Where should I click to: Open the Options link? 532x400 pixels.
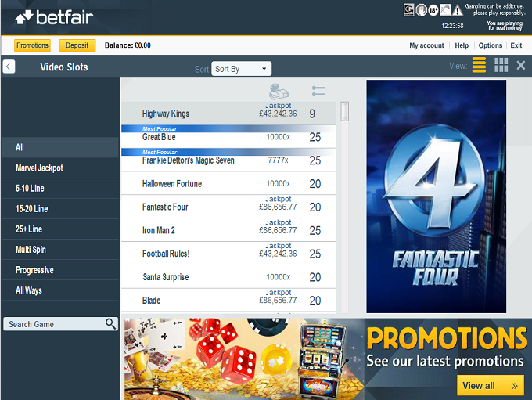point(490,45)
